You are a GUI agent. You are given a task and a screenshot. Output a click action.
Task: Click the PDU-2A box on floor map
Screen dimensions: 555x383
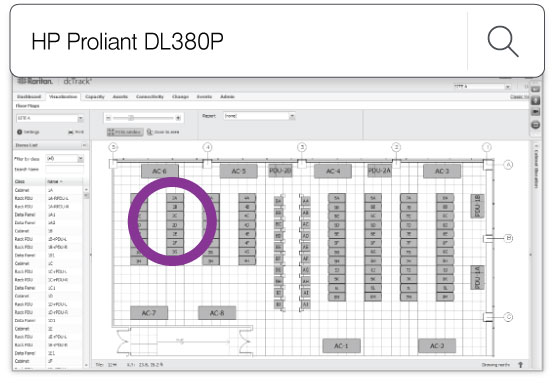(x=379, y=171)
